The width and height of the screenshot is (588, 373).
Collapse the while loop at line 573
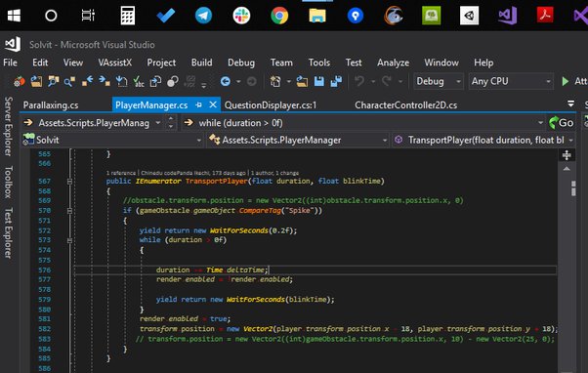[69, 240]
